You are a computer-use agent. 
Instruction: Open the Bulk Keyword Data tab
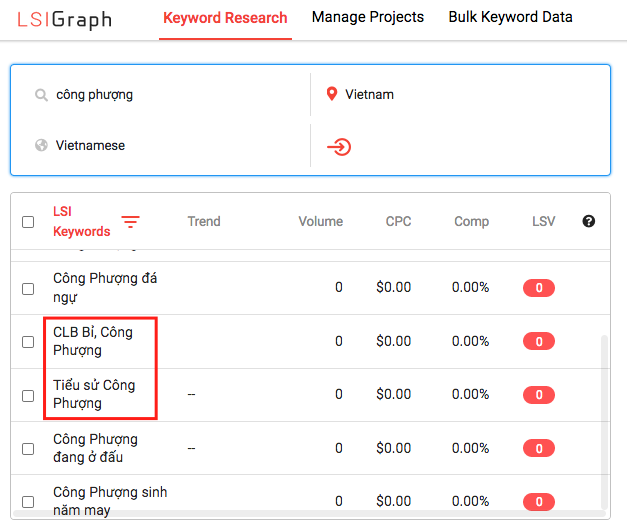[510, 17]
